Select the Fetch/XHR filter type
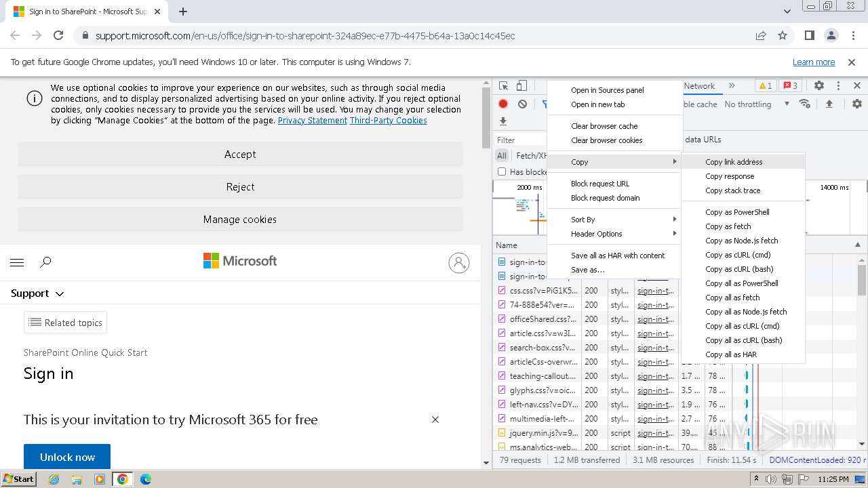The width and height of the screenshot is (868, 488). click(x=531, y=155)
